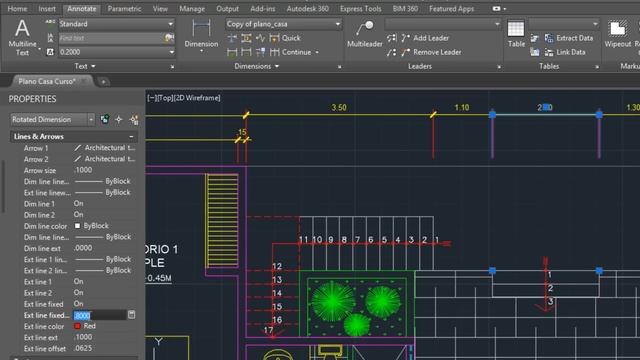Click the Dimension Space adjust icon
640x360 pixels.
(x=246, y=38)
